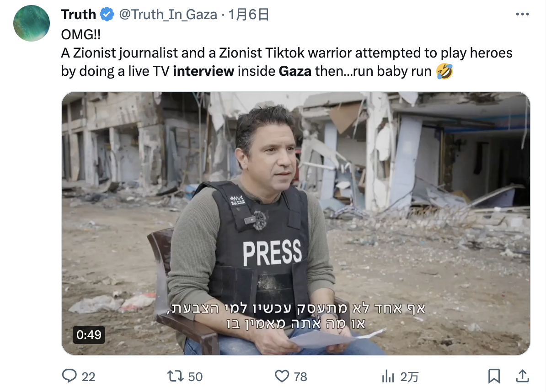The width and height of the screenshot is (546, 392).
Task: Open the 1月6日 post date link
Action: pos(249,15)
